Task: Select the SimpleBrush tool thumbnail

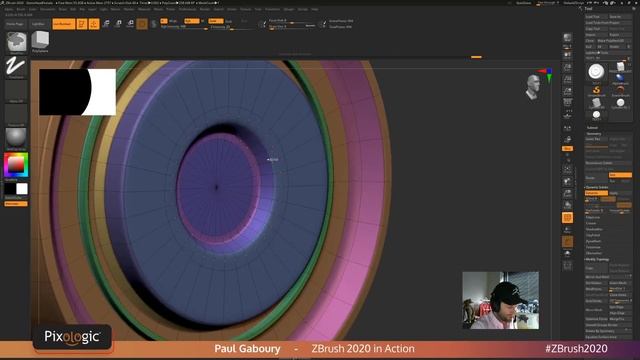Action: tap(596, 91)
